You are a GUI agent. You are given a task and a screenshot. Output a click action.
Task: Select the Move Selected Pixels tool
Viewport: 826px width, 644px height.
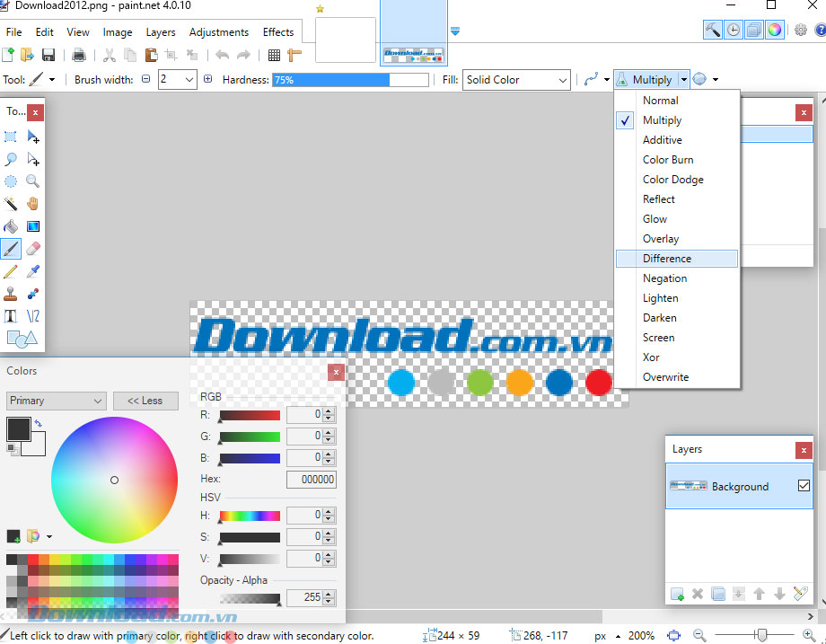(x=33, y=137)
